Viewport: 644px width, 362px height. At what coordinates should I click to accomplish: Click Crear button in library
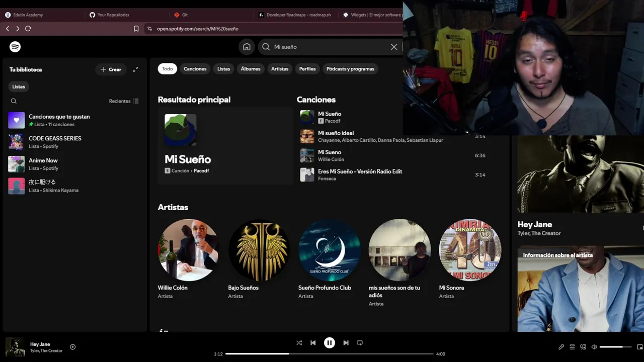click(x=111, y=69)
